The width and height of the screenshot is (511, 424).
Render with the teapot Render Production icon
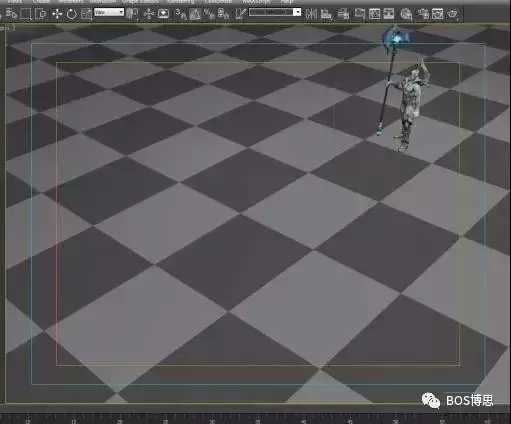tap(453, 14)
